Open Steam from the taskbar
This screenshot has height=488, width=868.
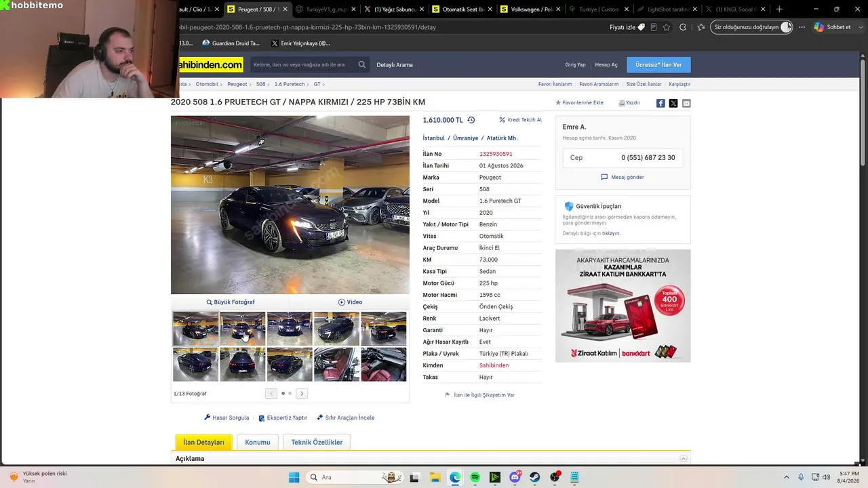(535, 477)
